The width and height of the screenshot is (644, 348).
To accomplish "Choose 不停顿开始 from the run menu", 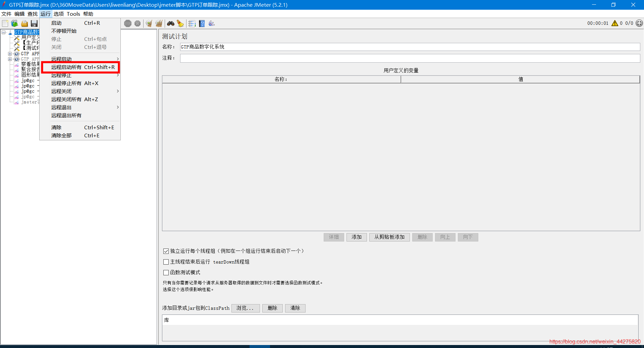I will (x=80, y=31).
